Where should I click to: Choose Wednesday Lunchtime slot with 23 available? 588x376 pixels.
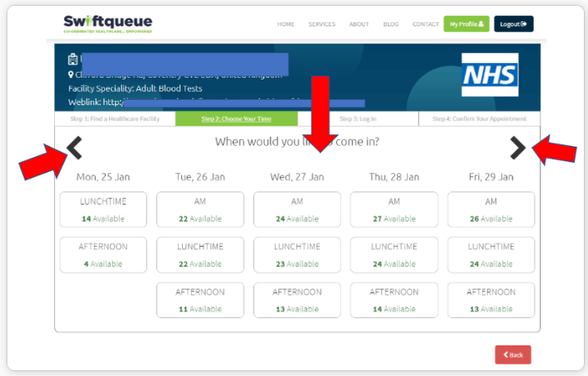297,255
